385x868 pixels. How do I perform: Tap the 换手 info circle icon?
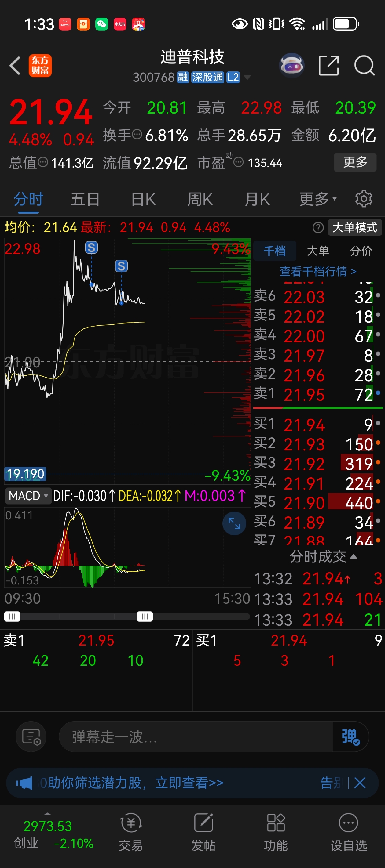click(x=137, y=134)
